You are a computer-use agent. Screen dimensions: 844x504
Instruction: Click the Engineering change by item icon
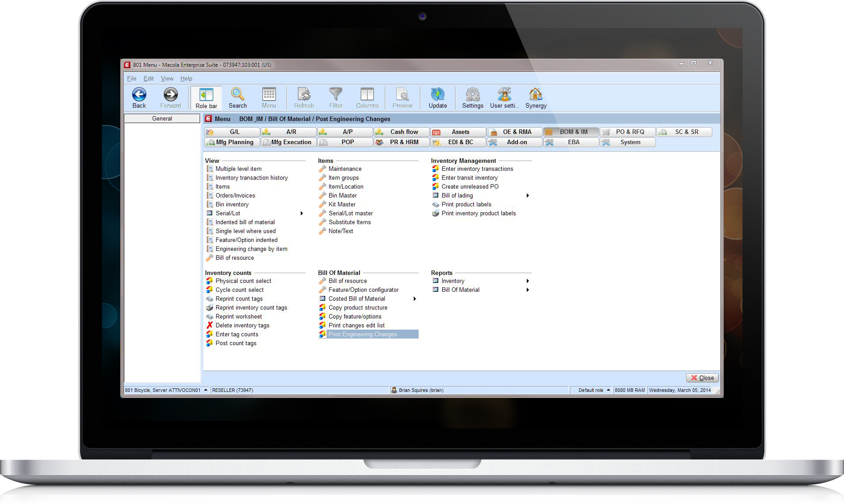pos(210,249)
